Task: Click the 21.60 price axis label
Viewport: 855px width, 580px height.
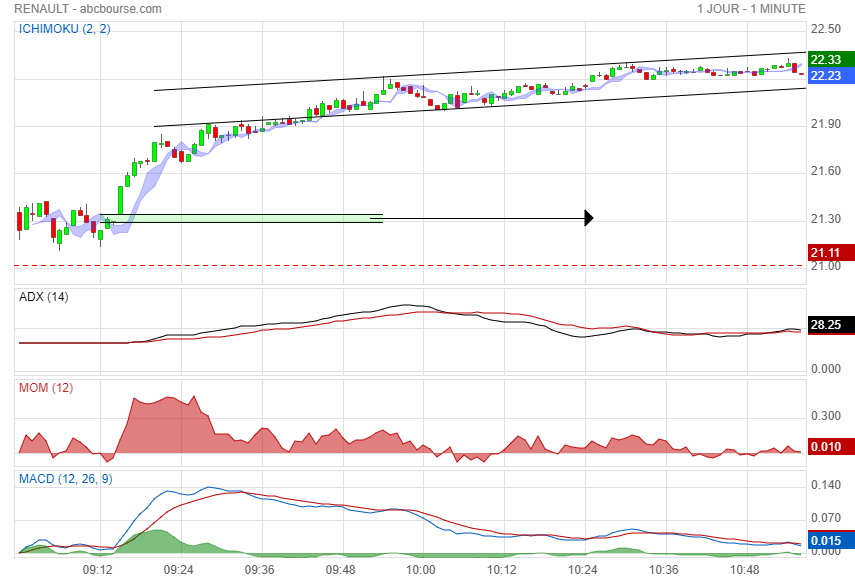Action: pos(826,171)
